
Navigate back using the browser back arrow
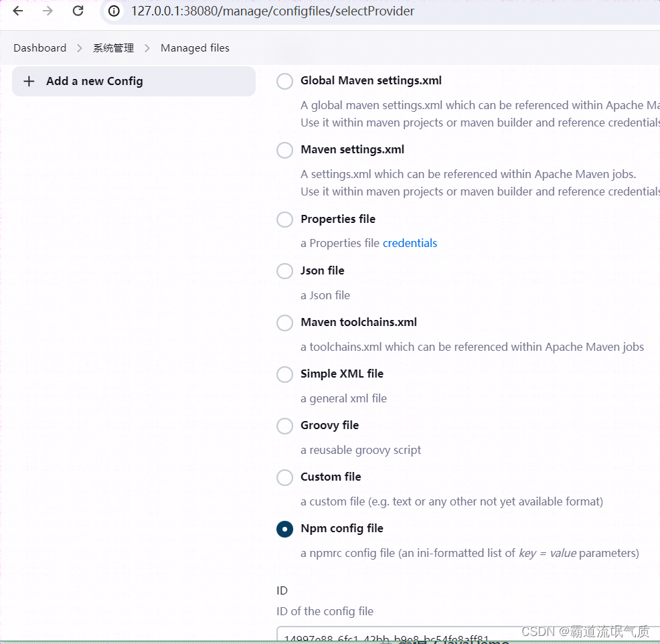[17, 11]
